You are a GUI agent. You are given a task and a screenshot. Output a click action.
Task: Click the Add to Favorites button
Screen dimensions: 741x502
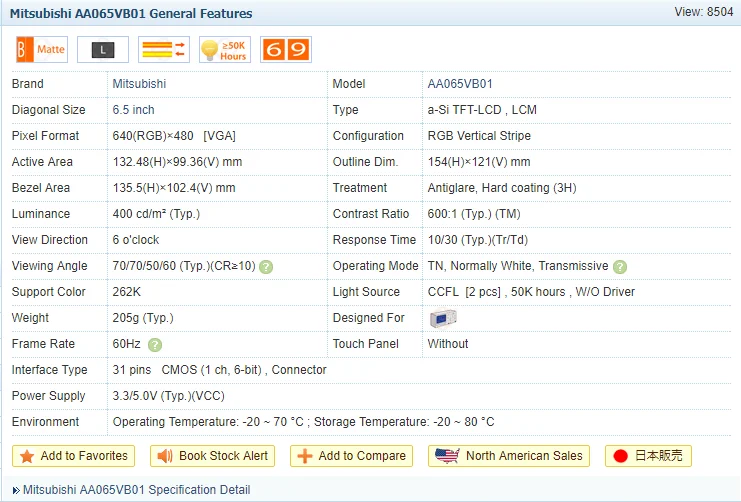point(74,456)
